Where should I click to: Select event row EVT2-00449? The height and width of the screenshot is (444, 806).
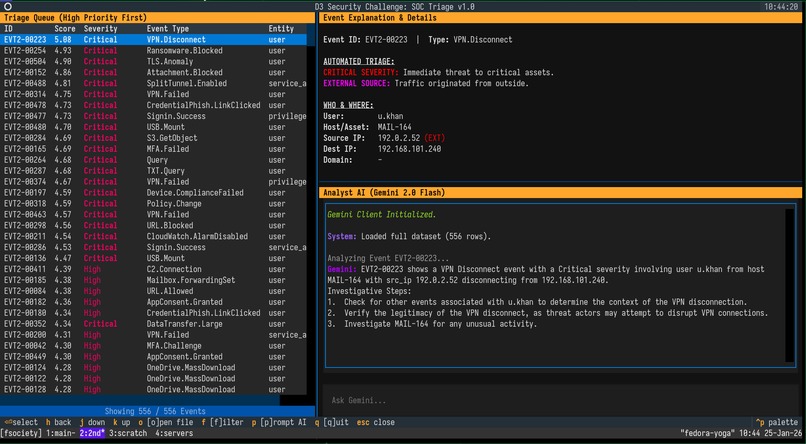pos(153,357)
